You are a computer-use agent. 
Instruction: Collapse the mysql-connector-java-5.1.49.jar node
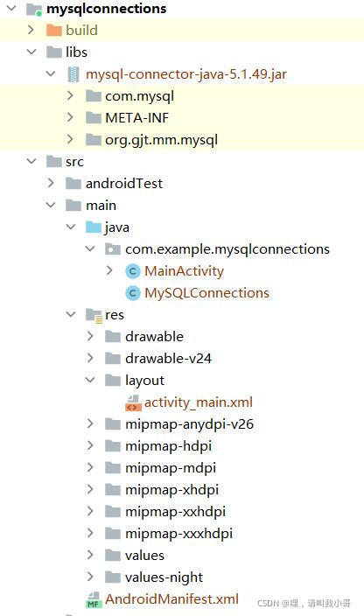[51, 73]
